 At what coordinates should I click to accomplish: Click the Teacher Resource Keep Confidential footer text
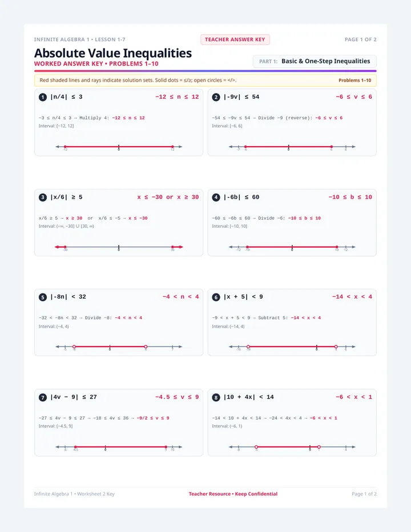(233, 494)
